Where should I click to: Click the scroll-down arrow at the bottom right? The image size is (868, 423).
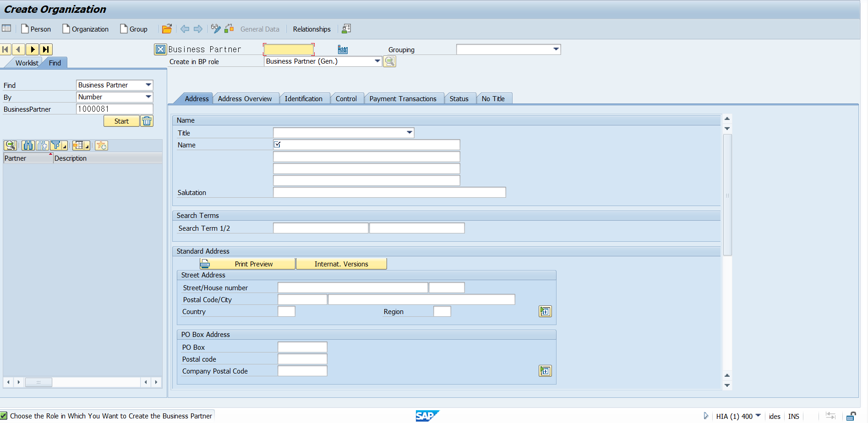727,385
